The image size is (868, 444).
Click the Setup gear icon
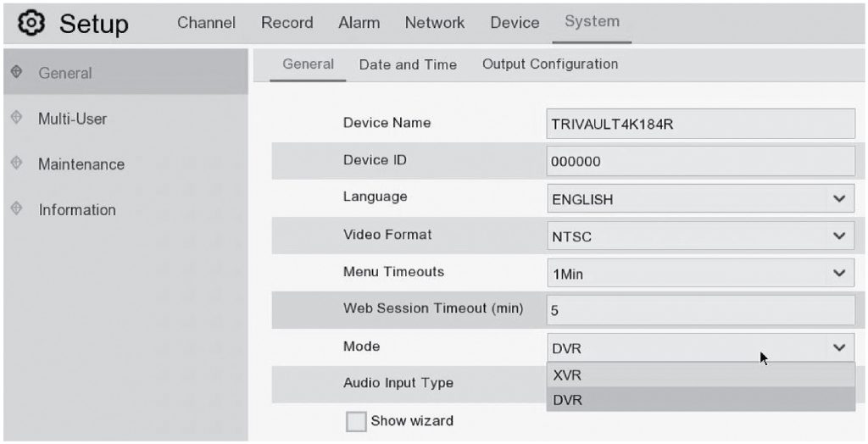[31, 23]
